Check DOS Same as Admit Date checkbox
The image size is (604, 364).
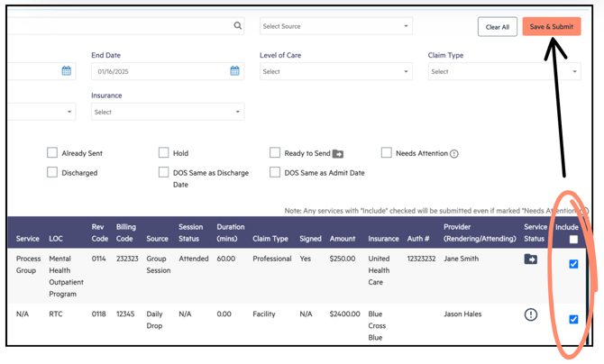[275, 172]
